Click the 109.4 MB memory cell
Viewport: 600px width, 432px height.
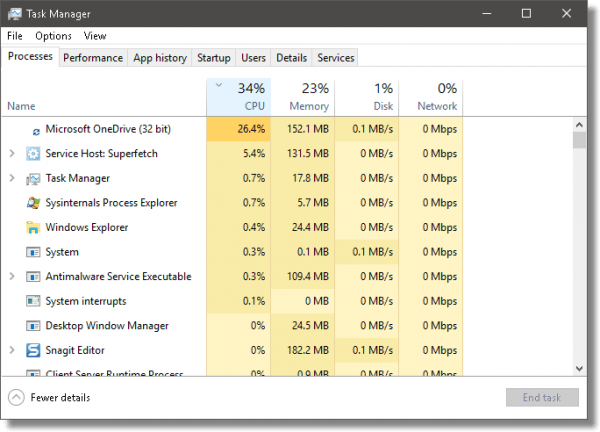(303, 277)
